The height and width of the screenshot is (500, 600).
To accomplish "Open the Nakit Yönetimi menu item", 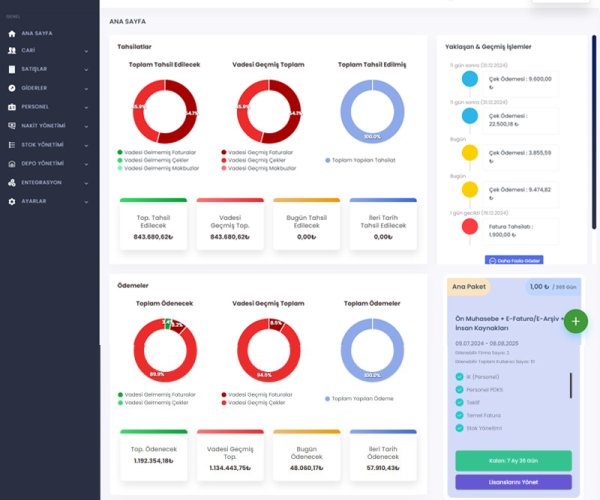I will point(50,125).
